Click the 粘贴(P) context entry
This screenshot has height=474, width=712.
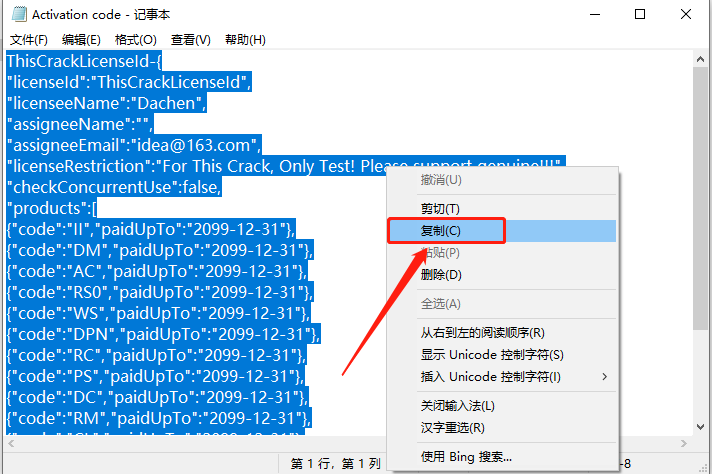click(x=503, y=253)
